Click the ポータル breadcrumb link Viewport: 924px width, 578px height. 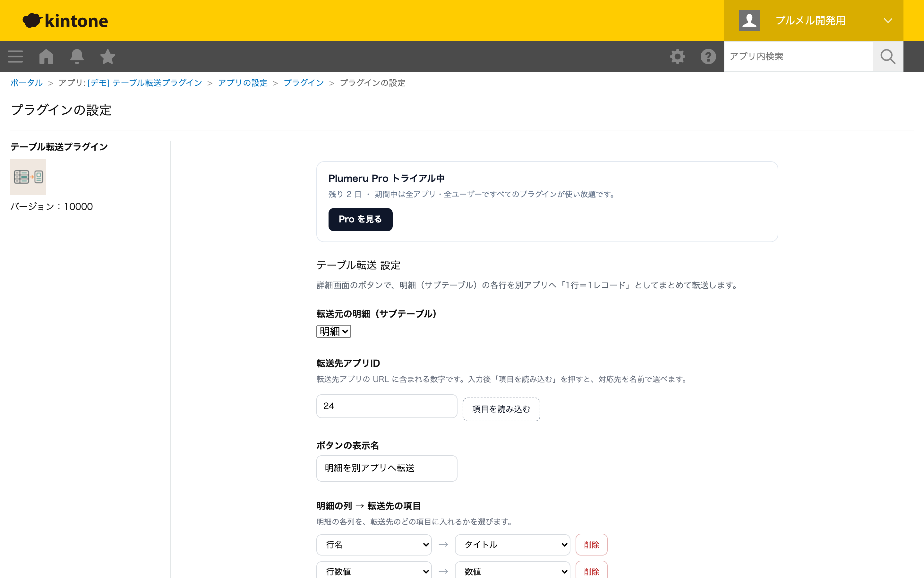[26, 83]
